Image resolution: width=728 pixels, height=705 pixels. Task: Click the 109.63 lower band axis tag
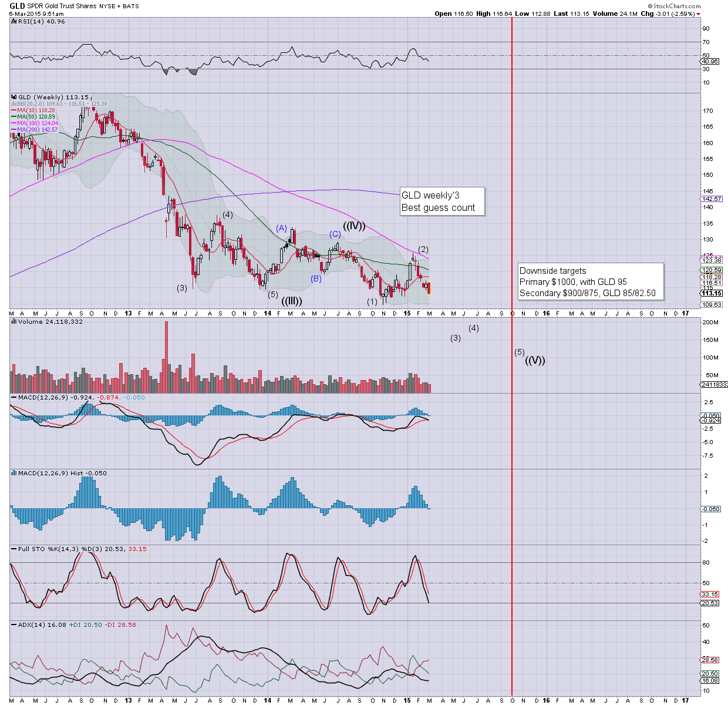712,304
